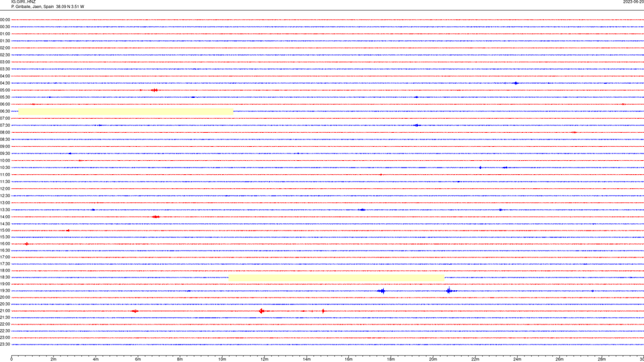Click the red spike near 15m on 21:00 trace

(x=323, y=311)
